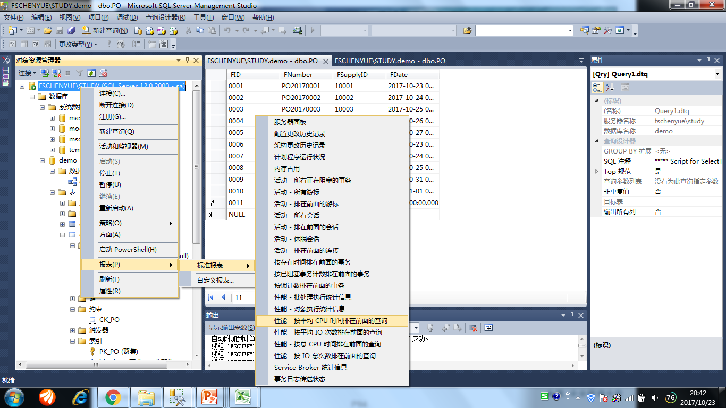Collapse the demo database node in the tree
726x409 pixels.
tap(42, 160)
